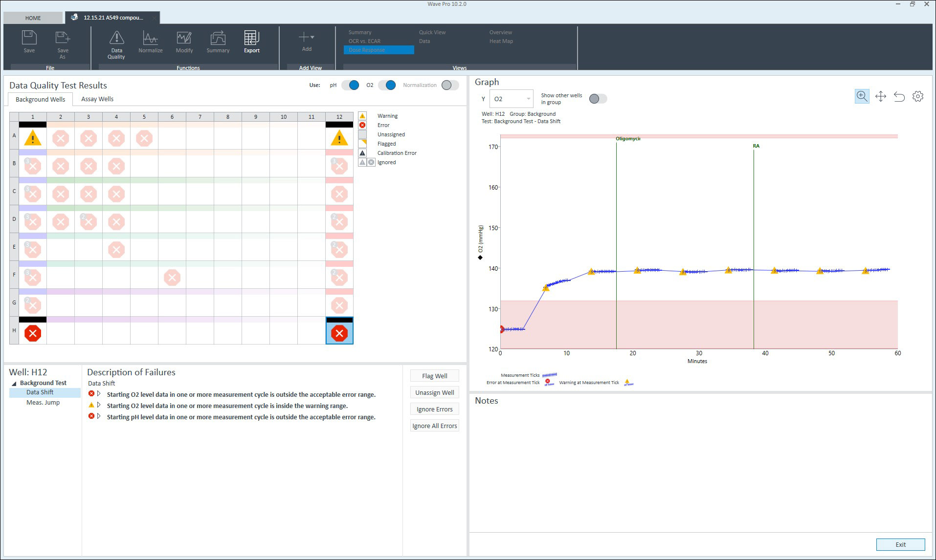The width and height of the screenshot is (936, 560).
Task: Click the Save icon in ribbon
Action: coord(29,38)
